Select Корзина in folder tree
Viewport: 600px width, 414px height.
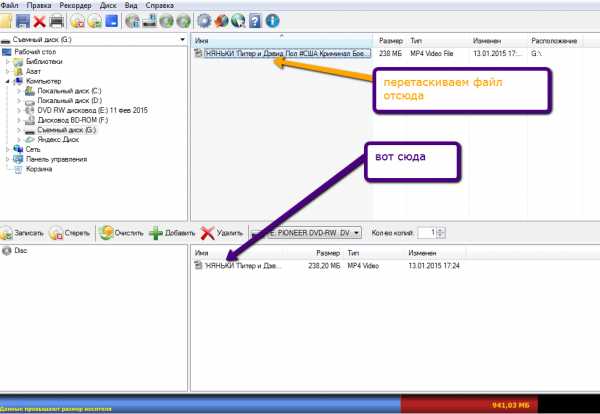pyautogui.click(x=39, y=169)
